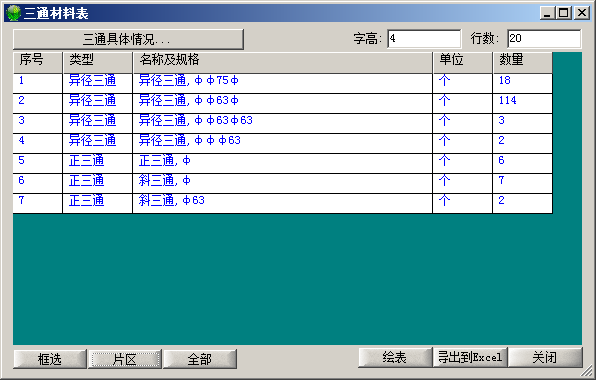The image size is (596, 380).
Task: Click quantity 2 in row 4
Action: [x=523, y=144]
